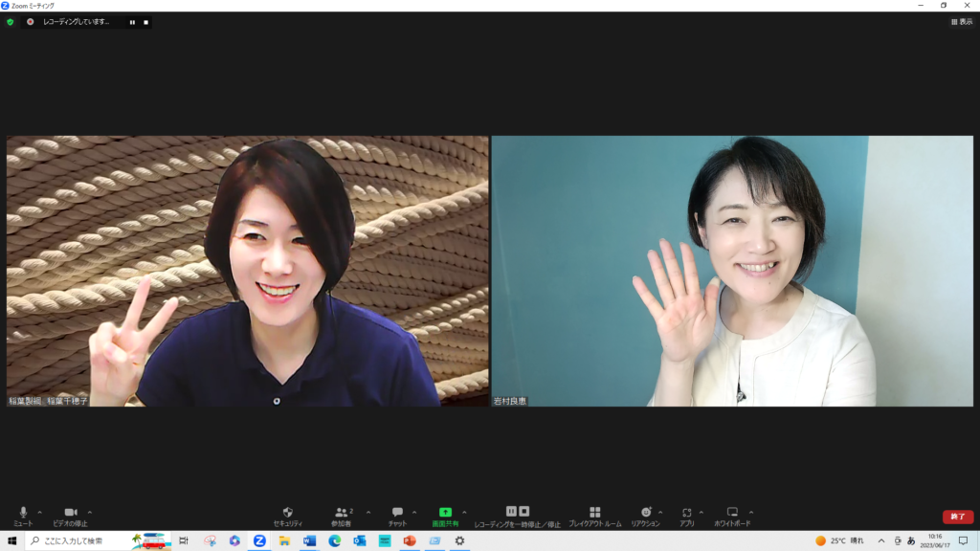Screen dimensions: 980x551
Task: Open the Security shield menu
Action: click(x=288, y=515)
